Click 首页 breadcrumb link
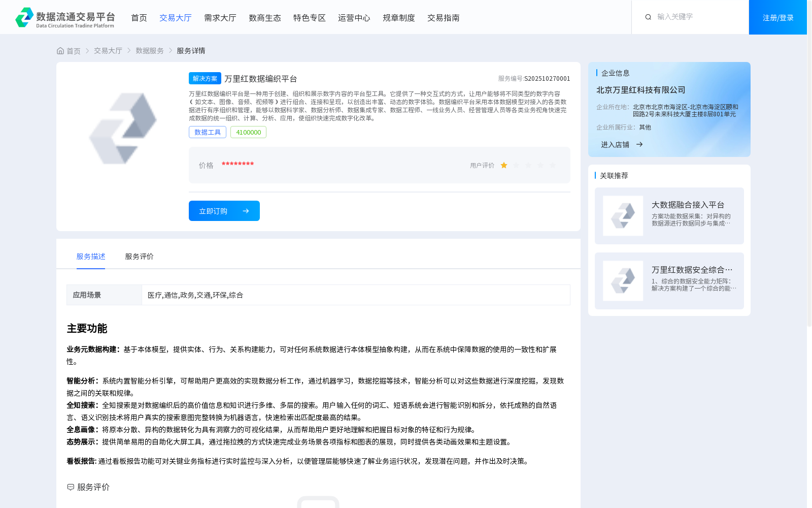 coord(74,51)
